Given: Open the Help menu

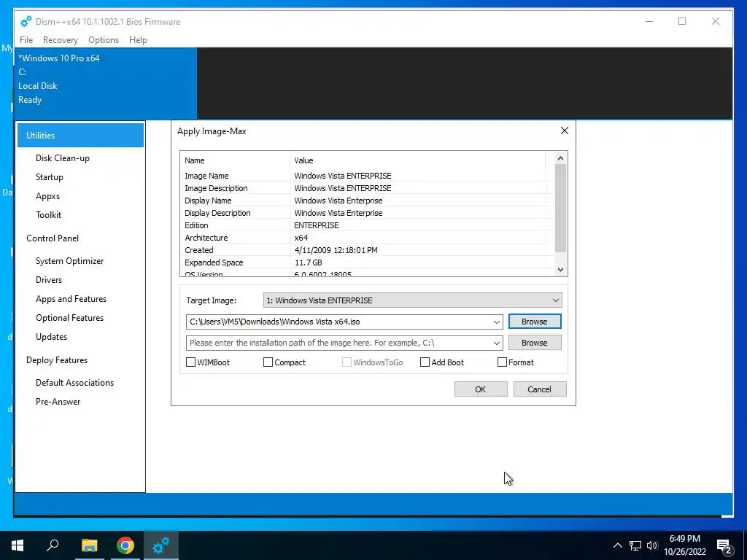Looking at the screenshot, I should click(x=138, y=40).
